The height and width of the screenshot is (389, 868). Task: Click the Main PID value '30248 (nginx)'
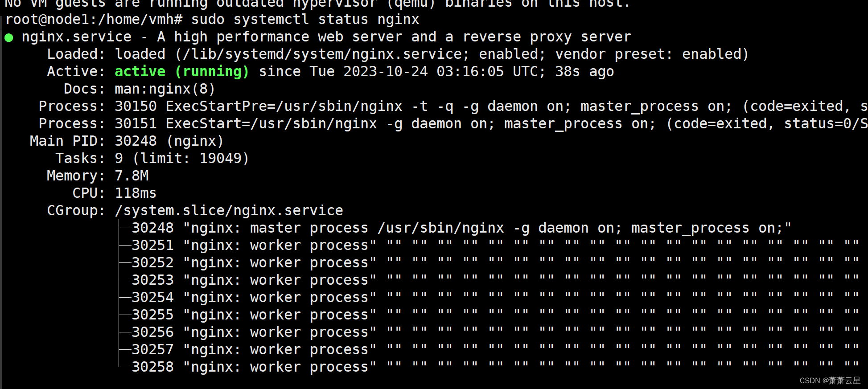[169, 141]
